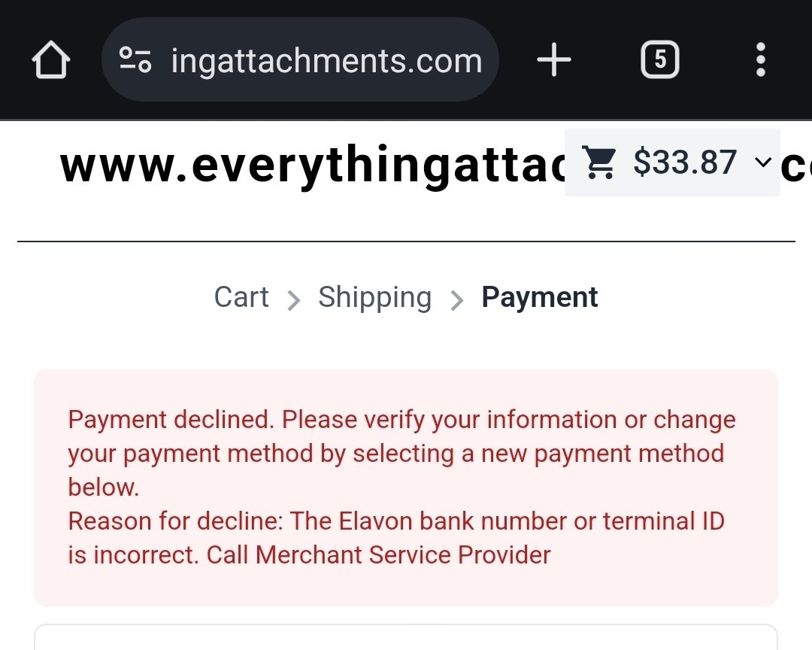Select the Payment breadcrumb step
This screenshot has height=650, width=812.
[539, 297]
